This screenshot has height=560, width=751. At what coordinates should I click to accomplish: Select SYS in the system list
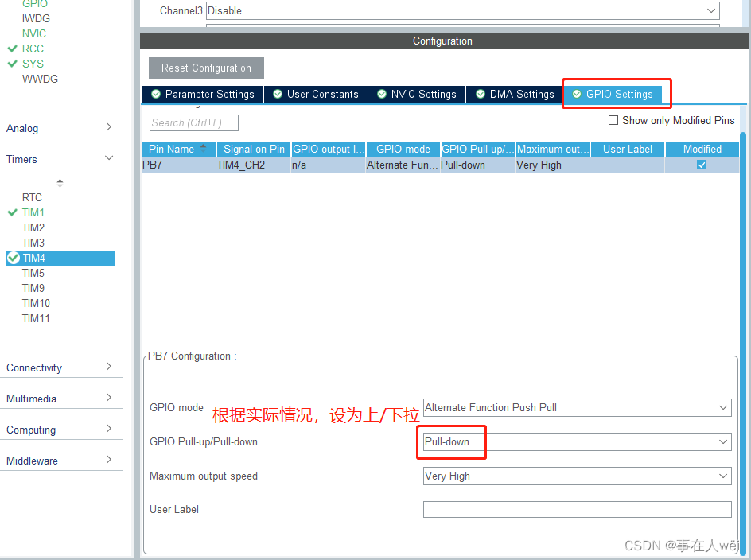(33, 64)
